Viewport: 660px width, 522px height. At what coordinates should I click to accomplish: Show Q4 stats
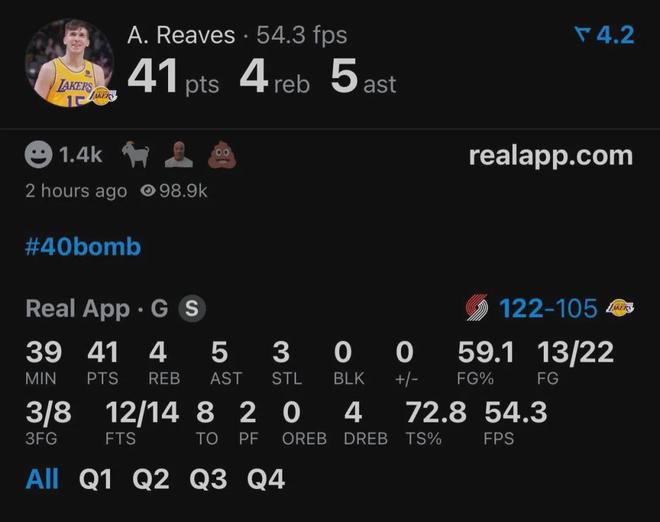pyautogui.click(x=266, y=479)
